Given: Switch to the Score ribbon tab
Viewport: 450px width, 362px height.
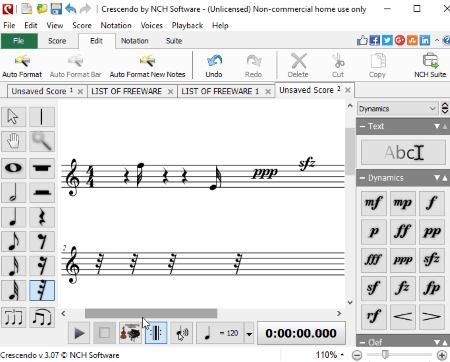Looking at the screenshot, I should [x=57, y=41].
